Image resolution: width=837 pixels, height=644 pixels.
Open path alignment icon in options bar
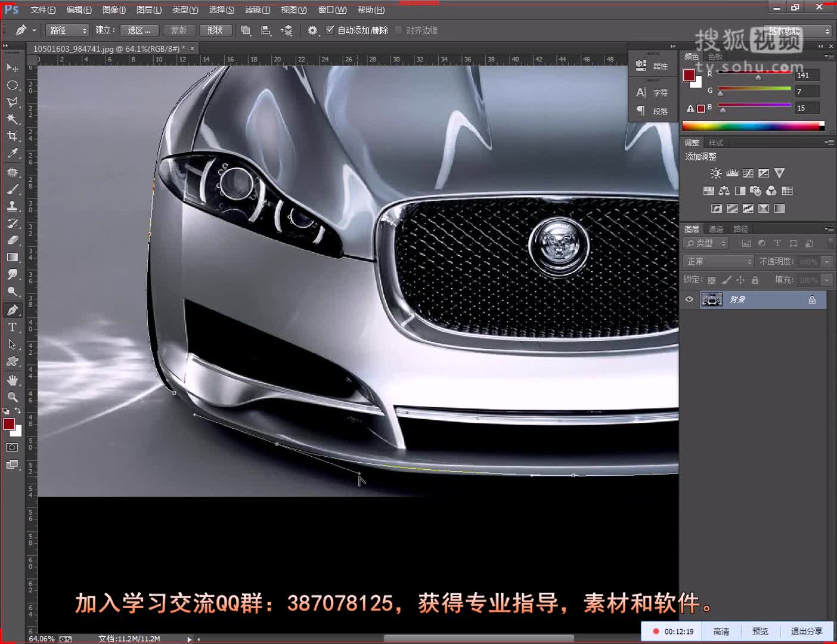(x=266, y=30)
